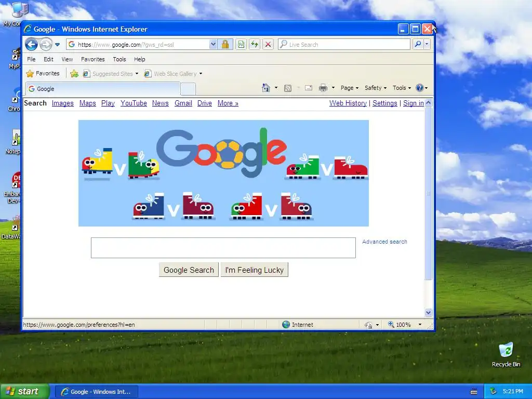Viewport: 532px width, 399px height.
Task: Open the Web History link
Action: point(348,103)
